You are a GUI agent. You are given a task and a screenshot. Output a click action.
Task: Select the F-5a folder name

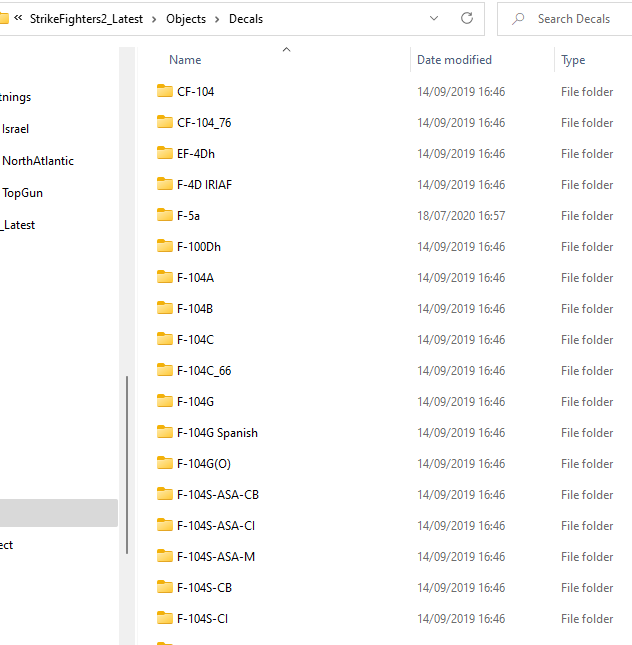(x=188, y=216)
